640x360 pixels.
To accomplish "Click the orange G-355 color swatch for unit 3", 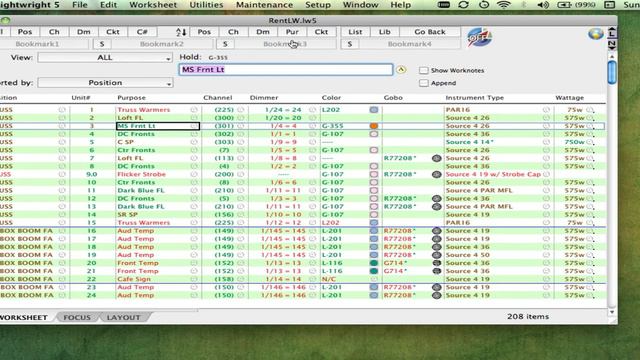I will [373, 126].
